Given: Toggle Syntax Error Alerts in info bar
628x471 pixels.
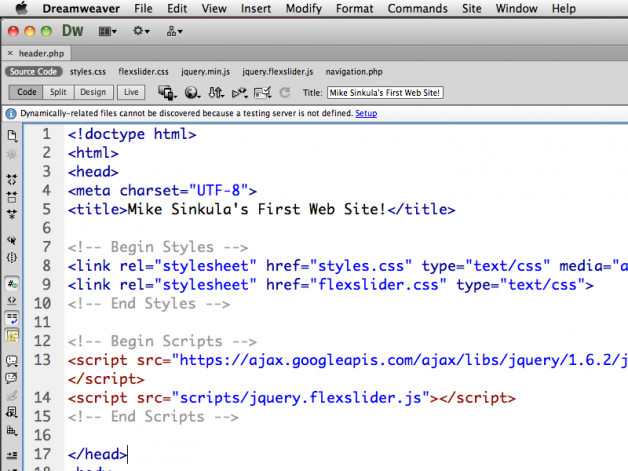Looking at the screenshot, I should pyautogui.click(x=12, y=336).
